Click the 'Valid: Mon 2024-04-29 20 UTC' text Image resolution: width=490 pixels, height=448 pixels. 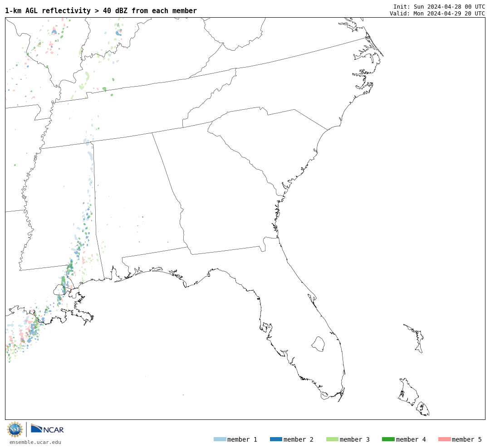click(x=437, y=14)
